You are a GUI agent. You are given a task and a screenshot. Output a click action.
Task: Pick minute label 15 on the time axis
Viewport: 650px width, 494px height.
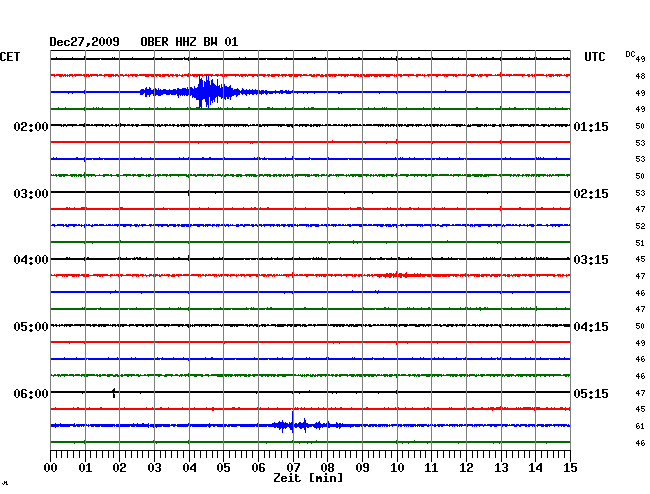570,467
